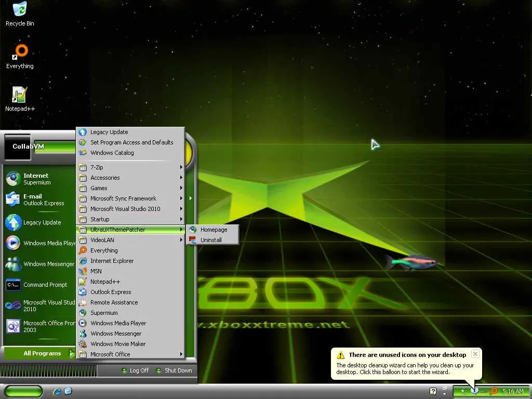Expand the Microsoft Office program folder
This screenshot has height=399, width=532.
coord(131,354)
